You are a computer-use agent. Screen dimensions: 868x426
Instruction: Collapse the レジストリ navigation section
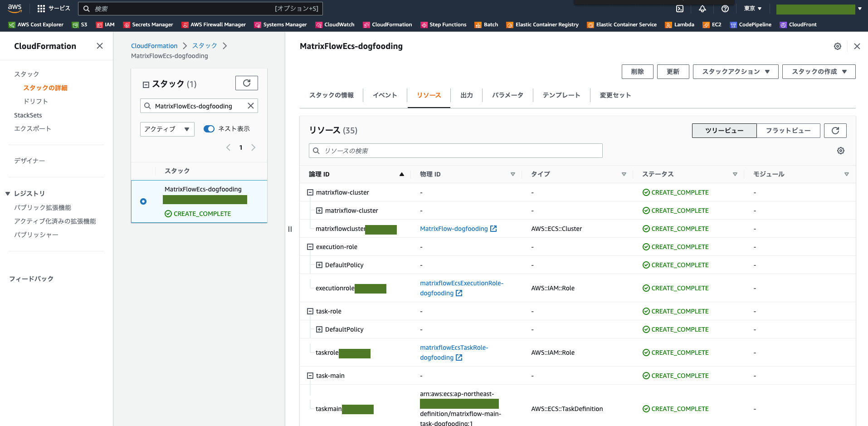[x=8, y=194]
